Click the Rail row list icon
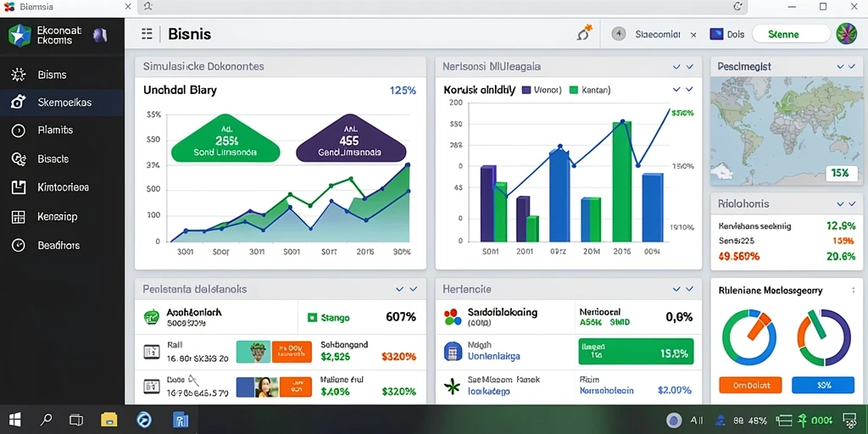Viewport: 868px width, 434px height. coord(151,351)
